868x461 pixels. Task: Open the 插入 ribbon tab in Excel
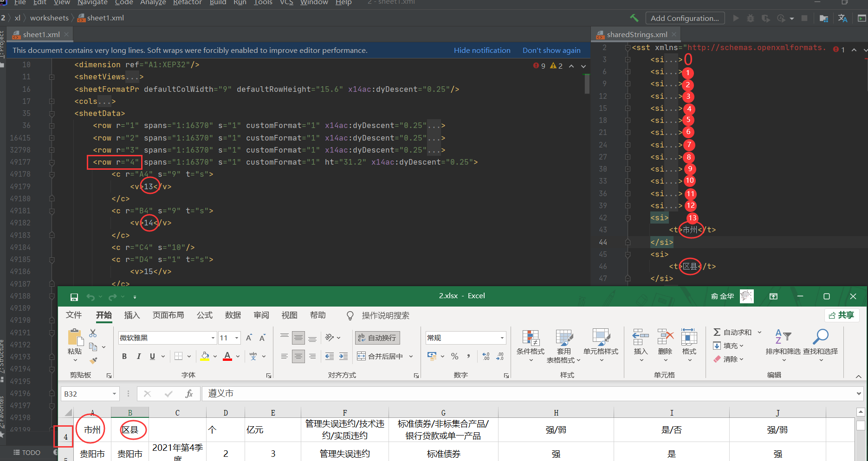132,315
